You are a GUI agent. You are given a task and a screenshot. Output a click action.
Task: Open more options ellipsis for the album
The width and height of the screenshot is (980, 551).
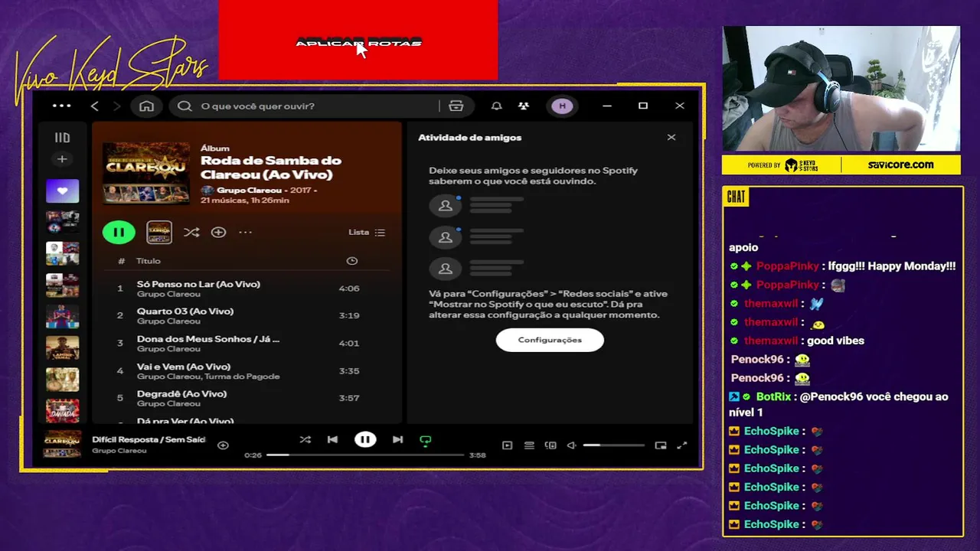pos(245,232)
